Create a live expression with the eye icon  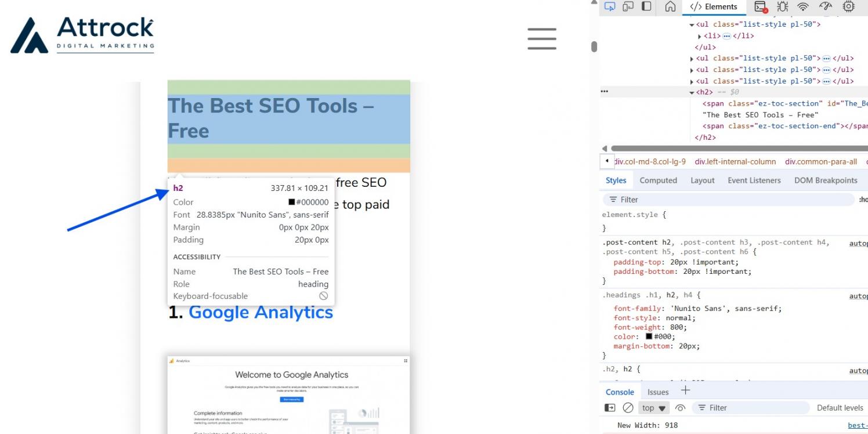[680, 408]
